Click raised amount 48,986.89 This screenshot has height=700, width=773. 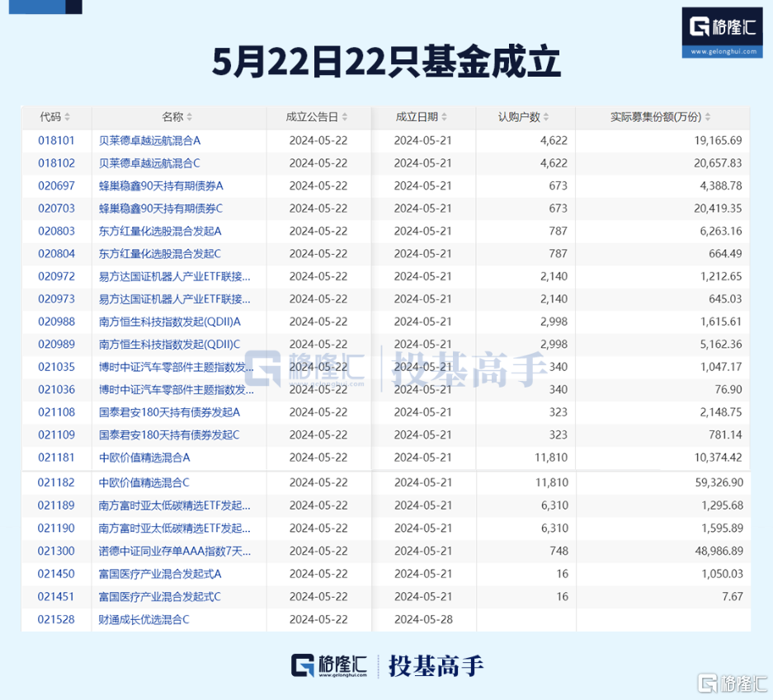click(x=719, y=551)
